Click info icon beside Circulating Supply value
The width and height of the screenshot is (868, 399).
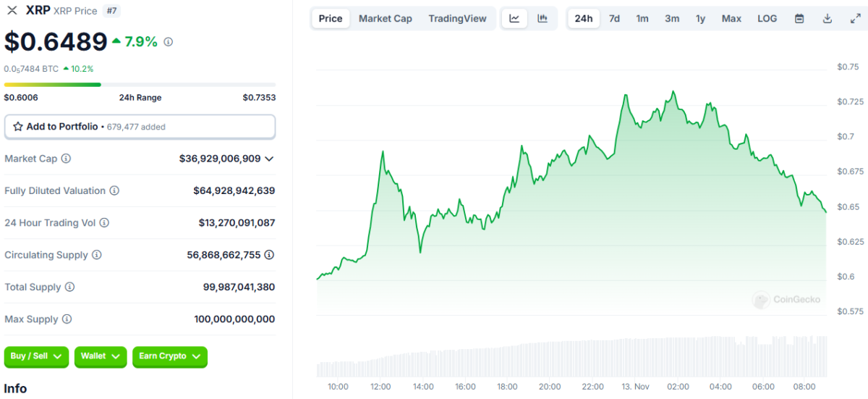(269, 255)
